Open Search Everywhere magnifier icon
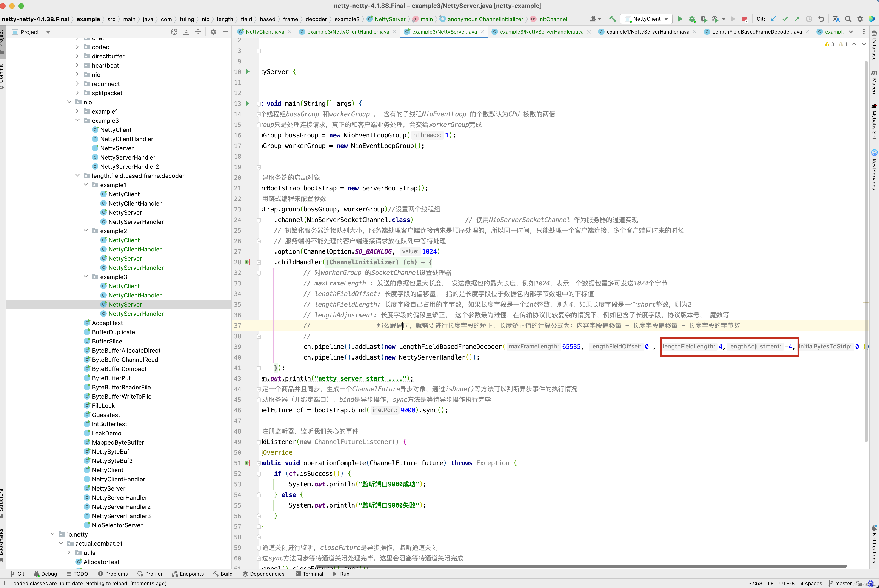The width and height of the screenshot is (879, 588). coord(848,19)
